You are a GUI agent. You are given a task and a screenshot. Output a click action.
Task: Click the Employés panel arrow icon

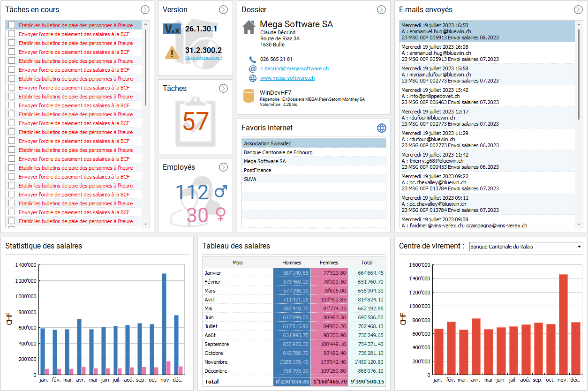pos(223,167)
